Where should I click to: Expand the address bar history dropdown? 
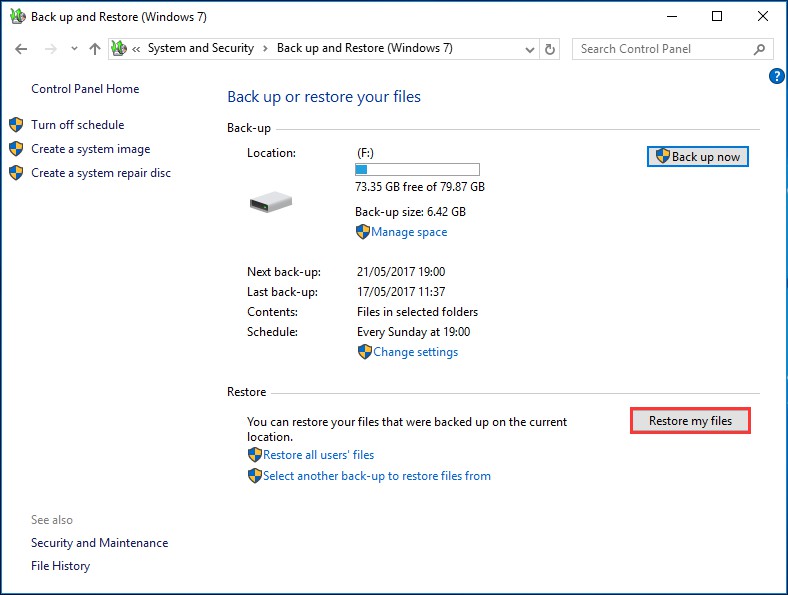point(529,49)
